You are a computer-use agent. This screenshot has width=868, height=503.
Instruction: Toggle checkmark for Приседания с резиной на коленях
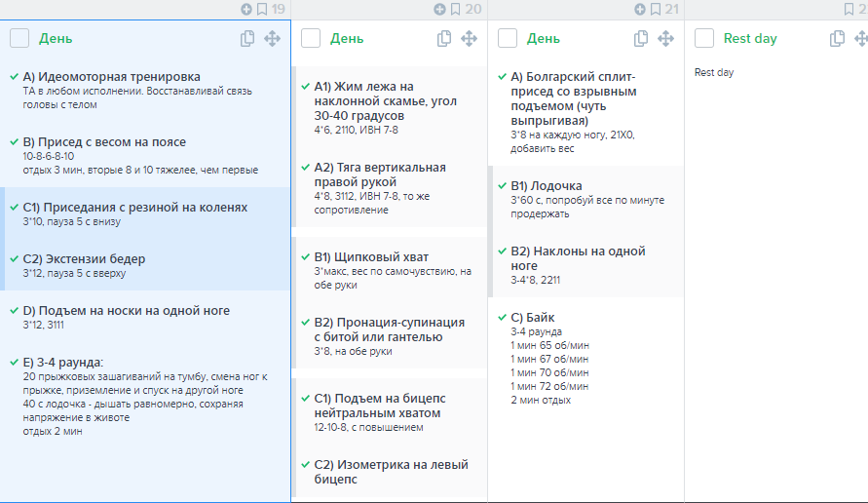click(15, 208)
